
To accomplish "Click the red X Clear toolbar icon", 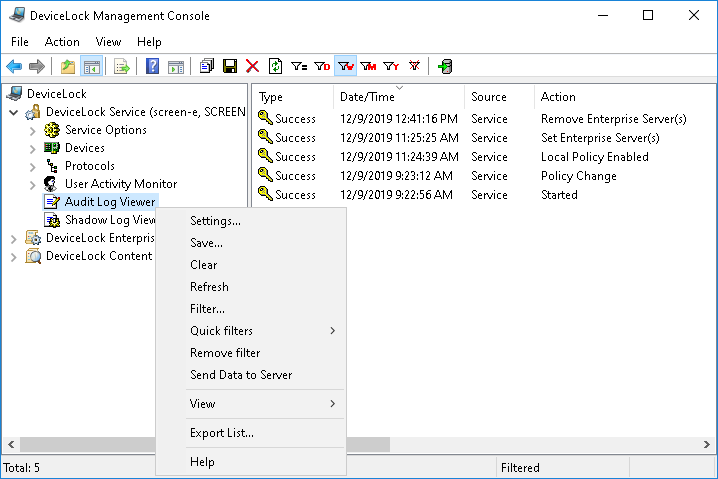I will click(252, 67).
